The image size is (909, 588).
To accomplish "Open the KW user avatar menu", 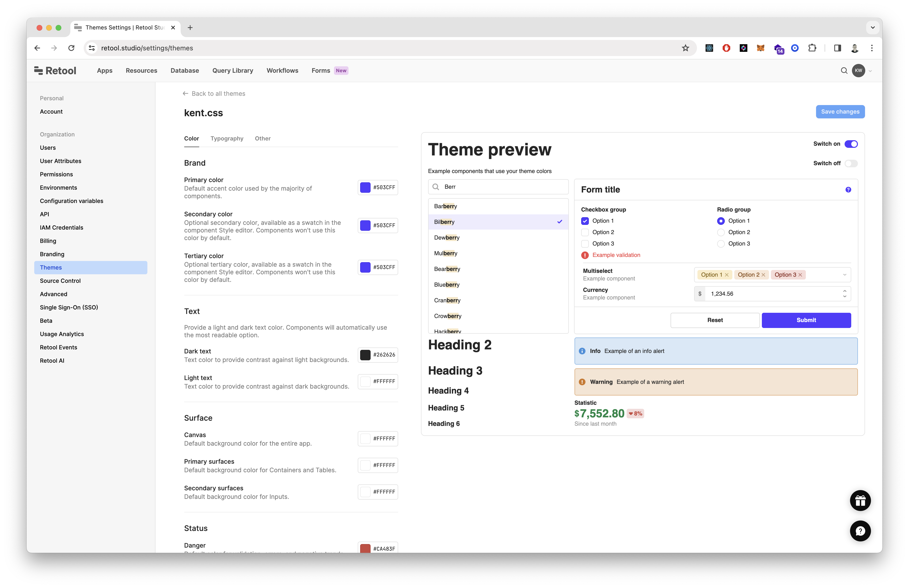I will tap(858, 71).
